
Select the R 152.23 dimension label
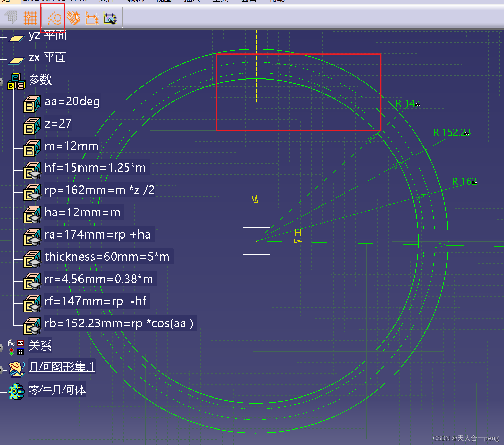click(x=451, y=132)
